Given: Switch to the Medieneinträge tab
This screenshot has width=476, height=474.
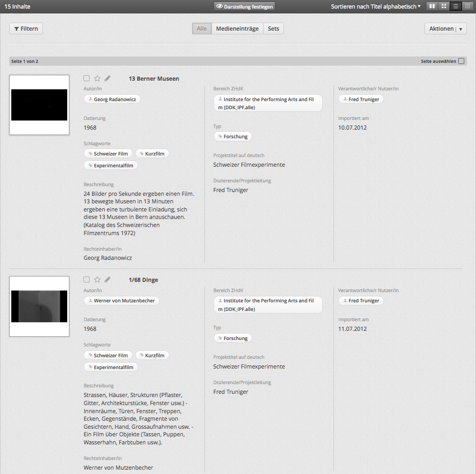Looking at the screenshot, I should pyautogui.click(x=237, y=29).
